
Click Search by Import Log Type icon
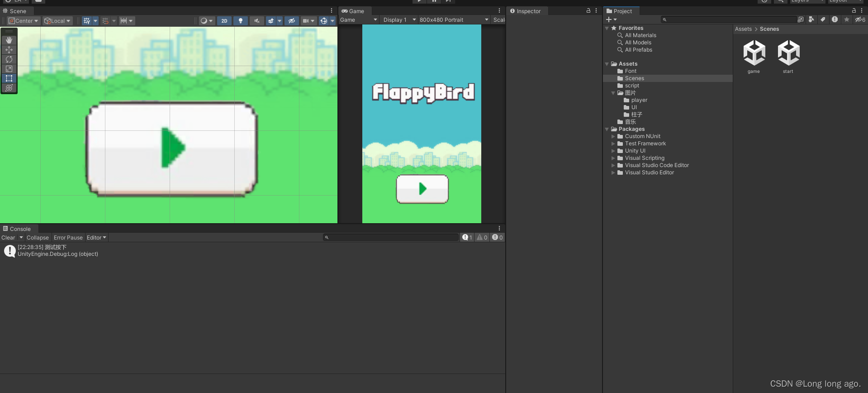[x=835, y=19]
